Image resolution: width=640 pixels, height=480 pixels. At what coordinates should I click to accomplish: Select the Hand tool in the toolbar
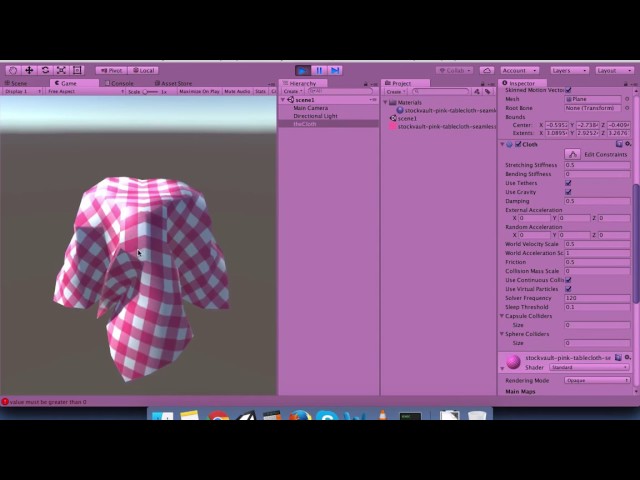pyautogui.click(x=13, y=70)
